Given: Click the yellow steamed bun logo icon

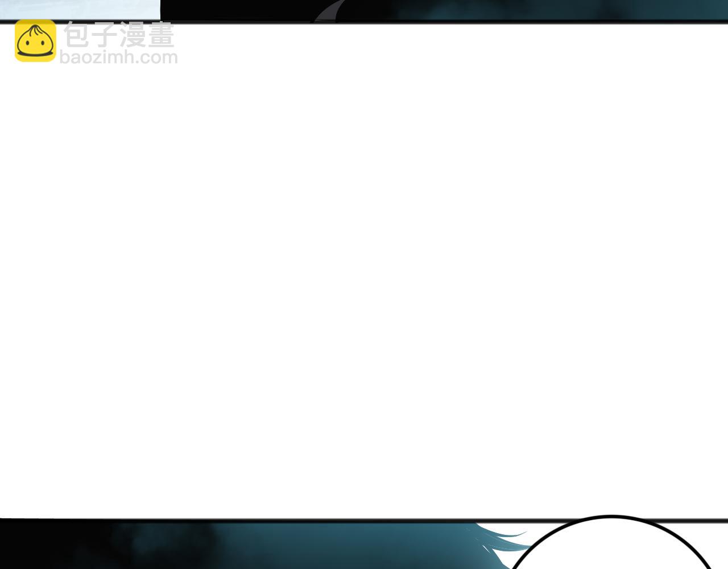Looking at the screenshot, I should pyautogui.click(x=35, y=40).
